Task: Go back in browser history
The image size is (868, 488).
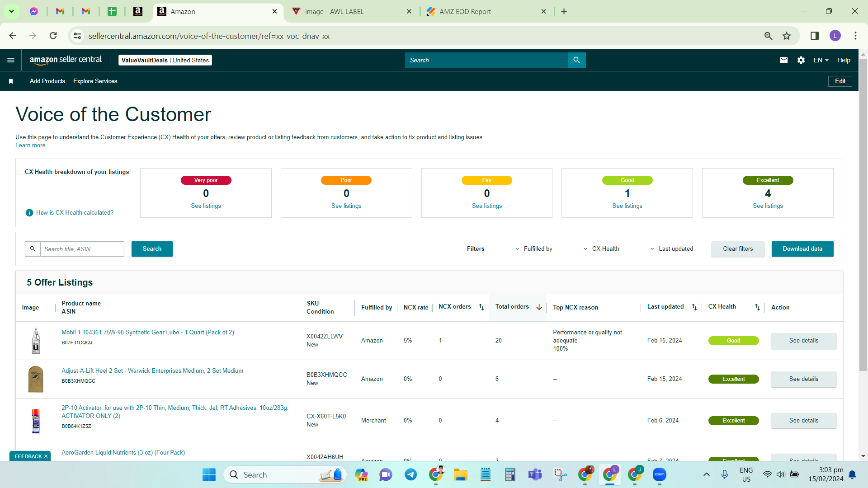Action: click(x=13, y=36)
